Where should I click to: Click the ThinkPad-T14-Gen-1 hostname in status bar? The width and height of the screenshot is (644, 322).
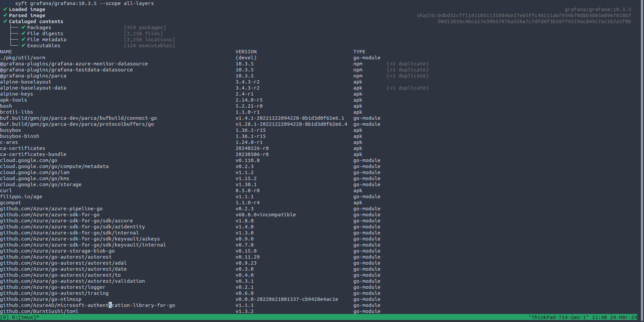tap(558, 317)
